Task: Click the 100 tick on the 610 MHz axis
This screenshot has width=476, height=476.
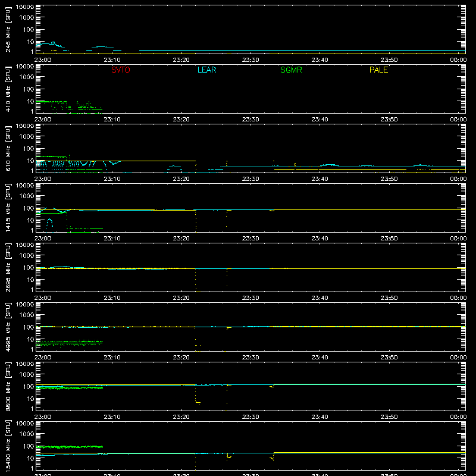Action: tap(29, 149)
